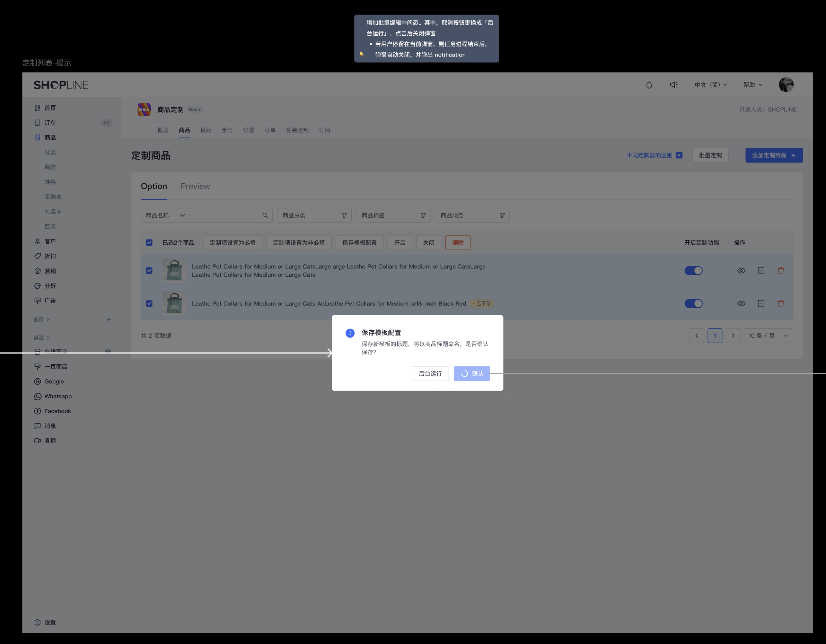Open the notifications bell in the header

649,85
